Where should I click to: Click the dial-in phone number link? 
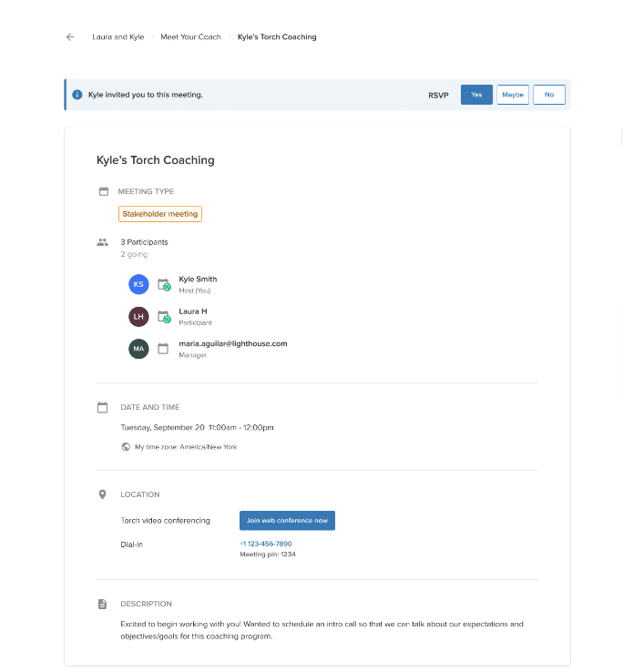tap(265, 544)
